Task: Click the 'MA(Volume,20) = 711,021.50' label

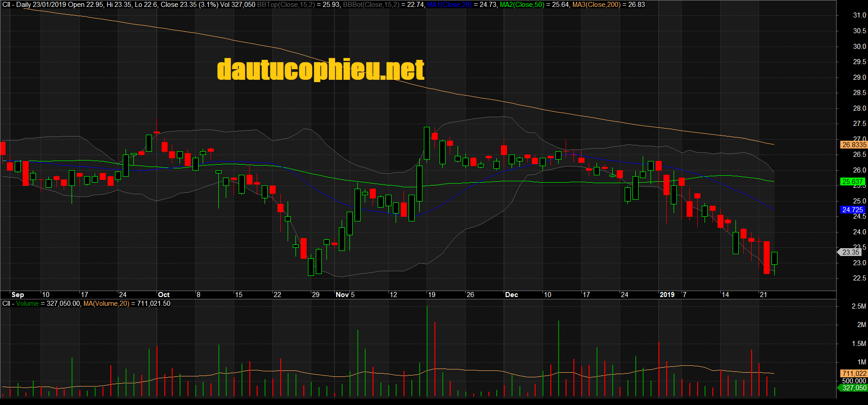Action: coord(127,304)
